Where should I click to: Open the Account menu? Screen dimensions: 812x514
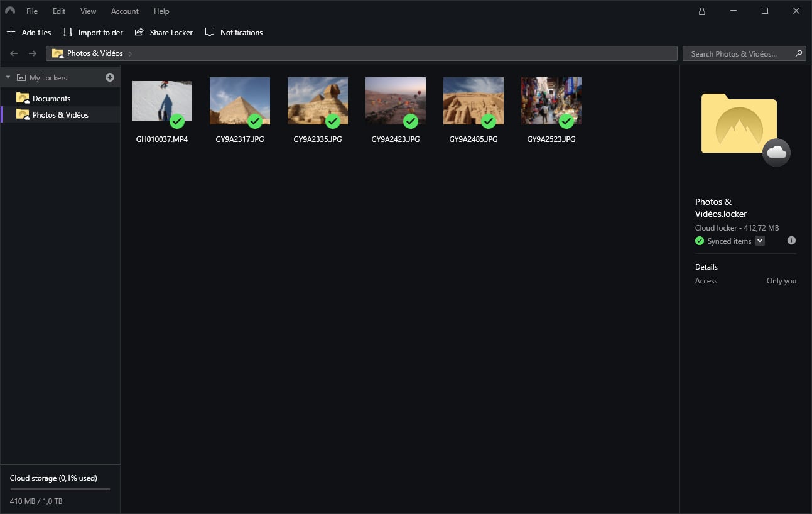125,11
